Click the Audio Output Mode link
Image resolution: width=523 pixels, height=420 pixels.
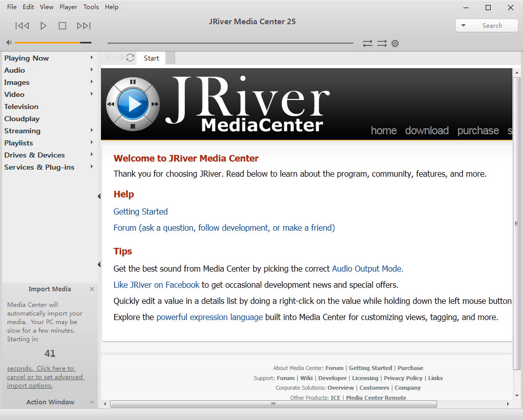coord(367,269)
